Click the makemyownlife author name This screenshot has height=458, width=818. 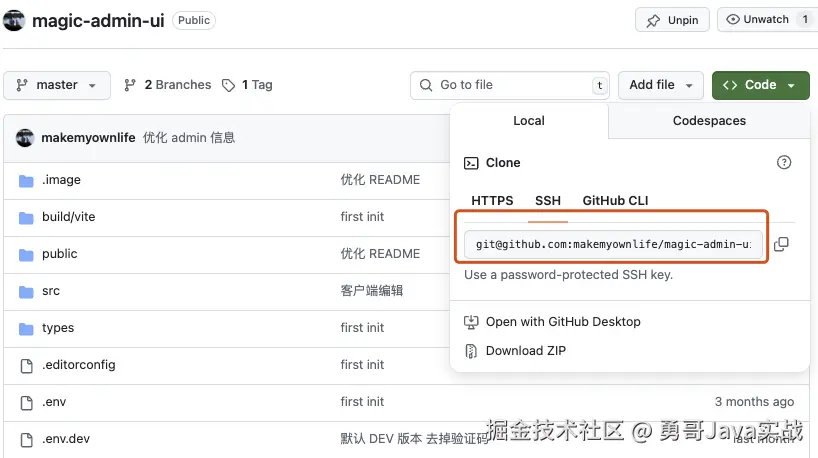pyautogui.click(x=88, y=138)
